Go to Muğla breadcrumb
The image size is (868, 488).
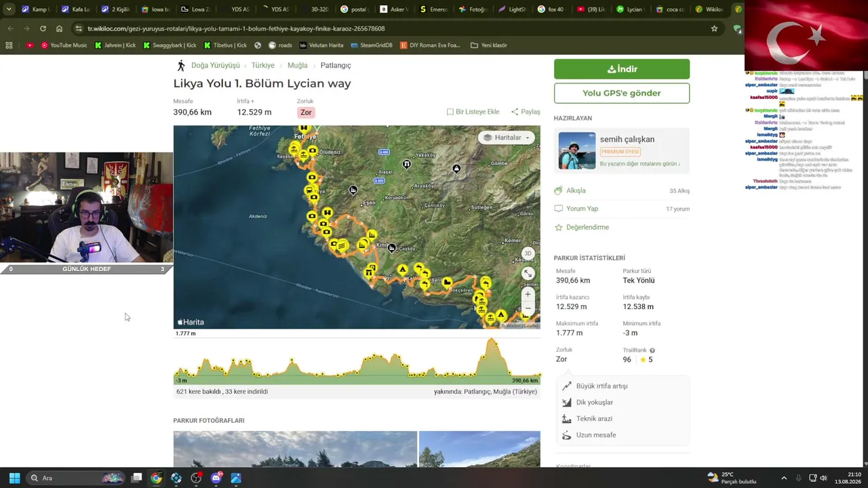298,65
